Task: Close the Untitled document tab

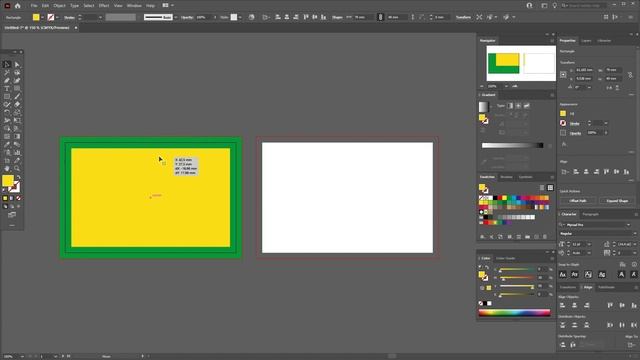Action: pos(76,28)
